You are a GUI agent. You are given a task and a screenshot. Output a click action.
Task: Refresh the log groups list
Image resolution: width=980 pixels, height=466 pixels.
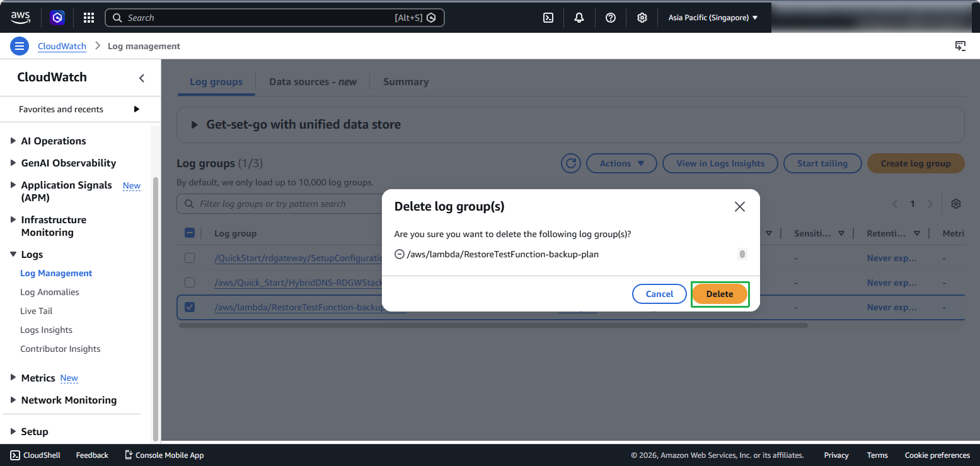(x=571, y=163)
